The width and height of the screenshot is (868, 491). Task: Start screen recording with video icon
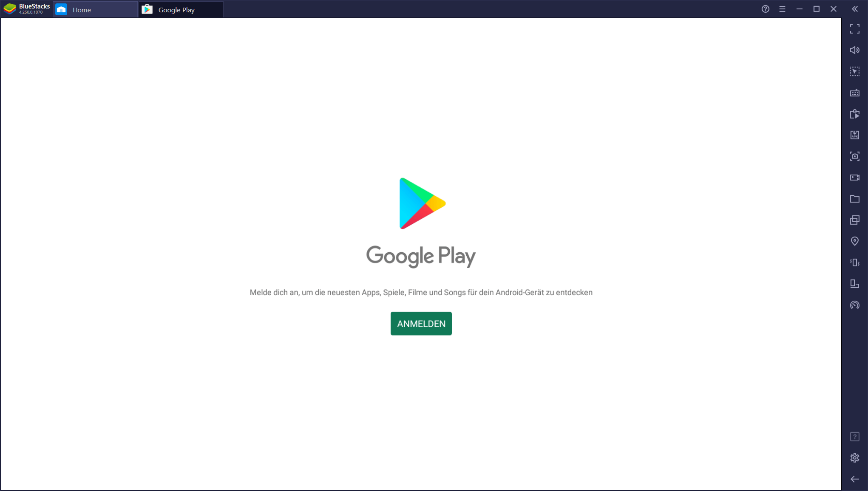pyautogui.click(x=854, y=178)
